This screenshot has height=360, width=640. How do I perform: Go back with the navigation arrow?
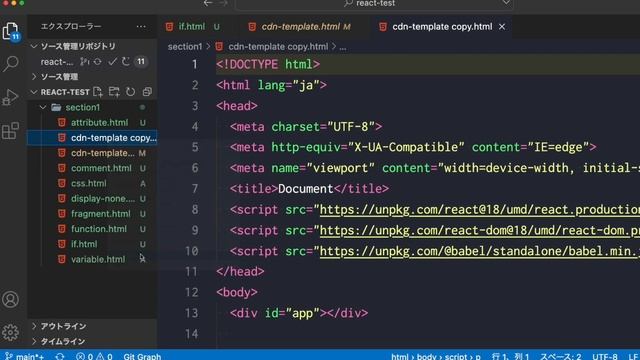point(208,3)
